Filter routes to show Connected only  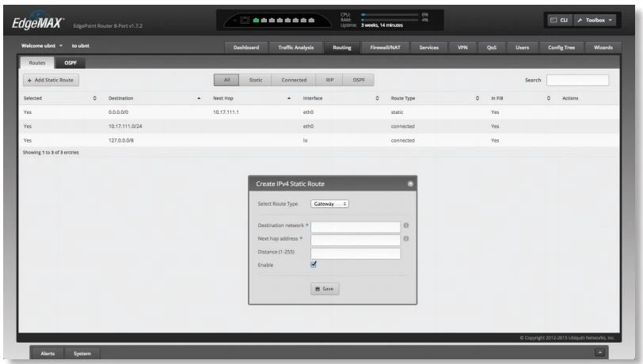tap(294, 80)
